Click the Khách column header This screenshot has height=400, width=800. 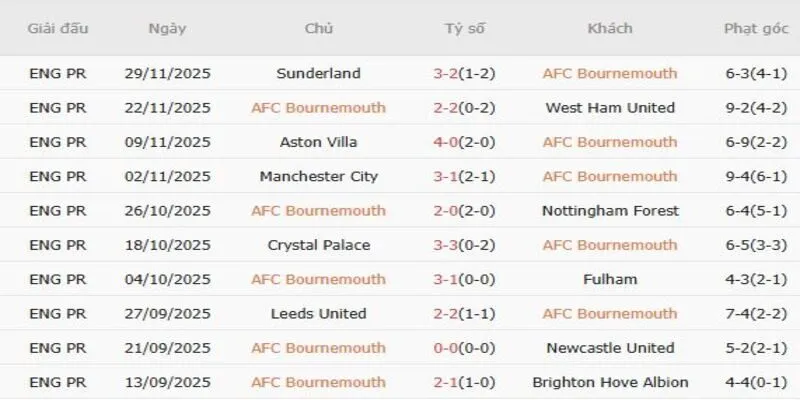[x=610, y=28]
